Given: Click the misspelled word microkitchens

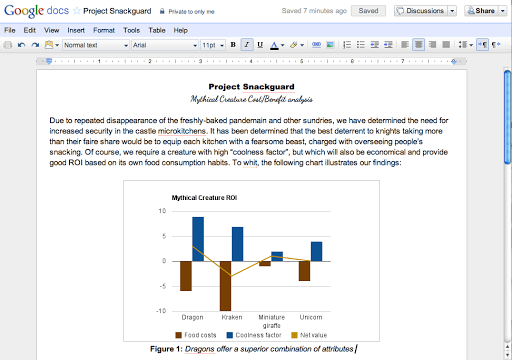Looking at the screenshot, I should click(x=182, y=131).
